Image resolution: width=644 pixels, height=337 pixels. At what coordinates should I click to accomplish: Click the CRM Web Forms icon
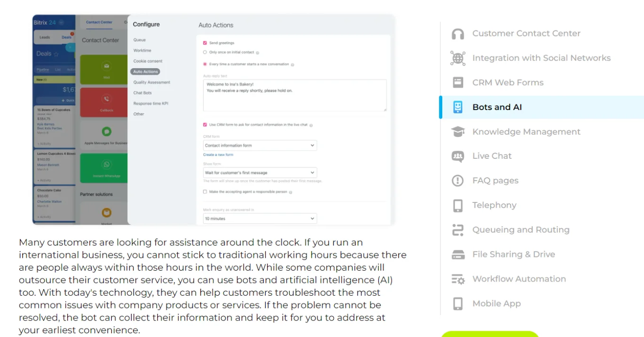pyautogui.click(x=457, y=82)
